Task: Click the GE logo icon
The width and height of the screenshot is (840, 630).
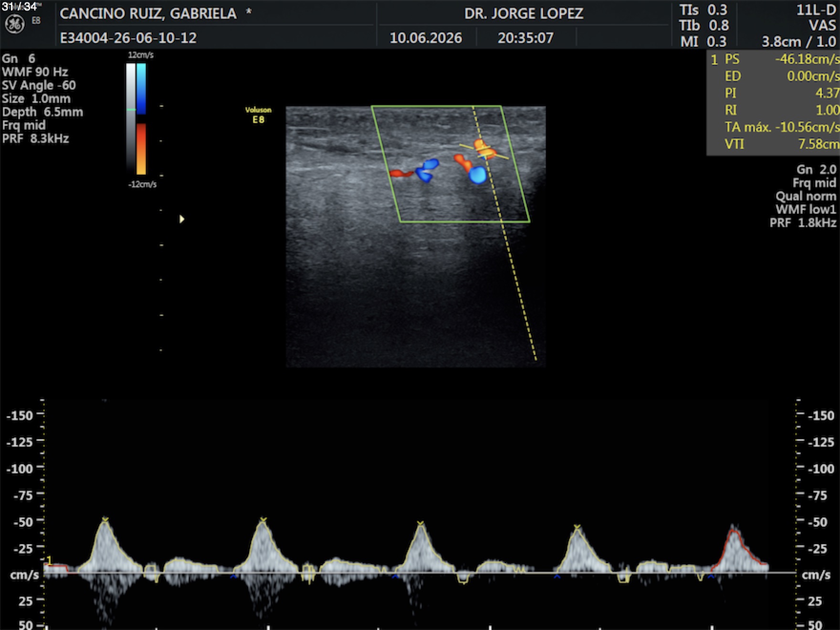Action: (14, 24)
